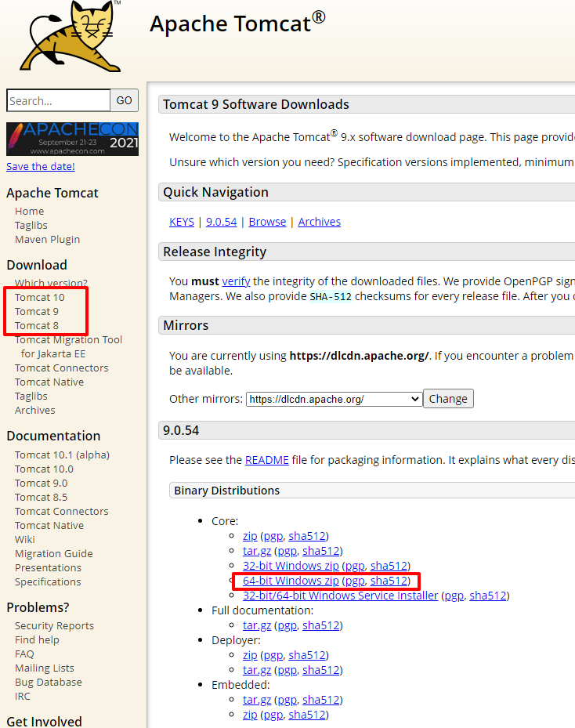Open Tomcat Connectors under Download

click(x=62, y=368)
